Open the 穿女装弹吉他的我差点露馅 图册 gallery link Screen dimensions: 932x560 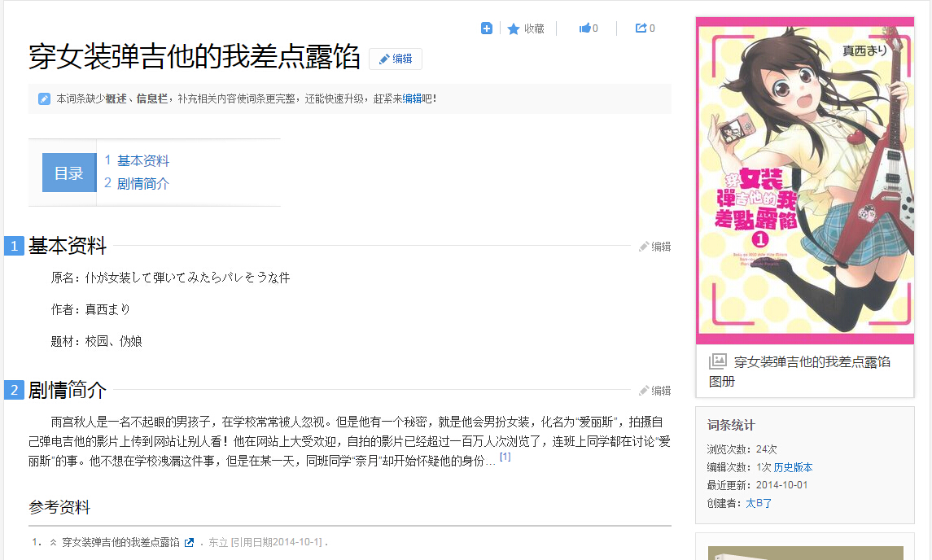[799, 371]
